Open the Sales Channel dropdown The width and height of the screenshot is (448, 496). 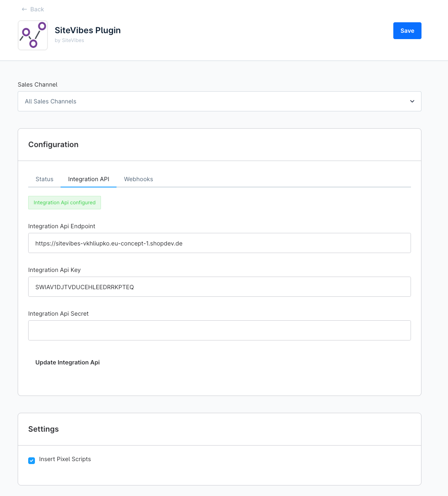220,101
